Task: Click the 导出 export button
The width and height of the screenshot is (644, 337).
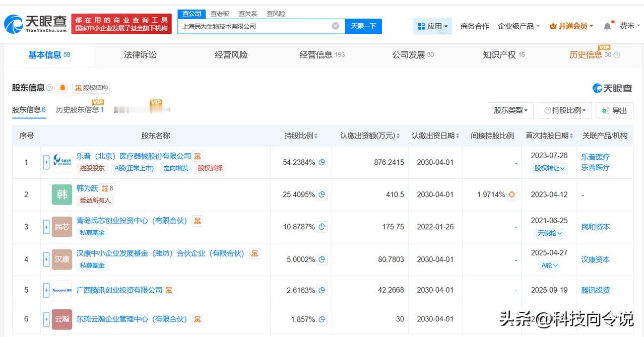Action: click(x=614, y=110)
